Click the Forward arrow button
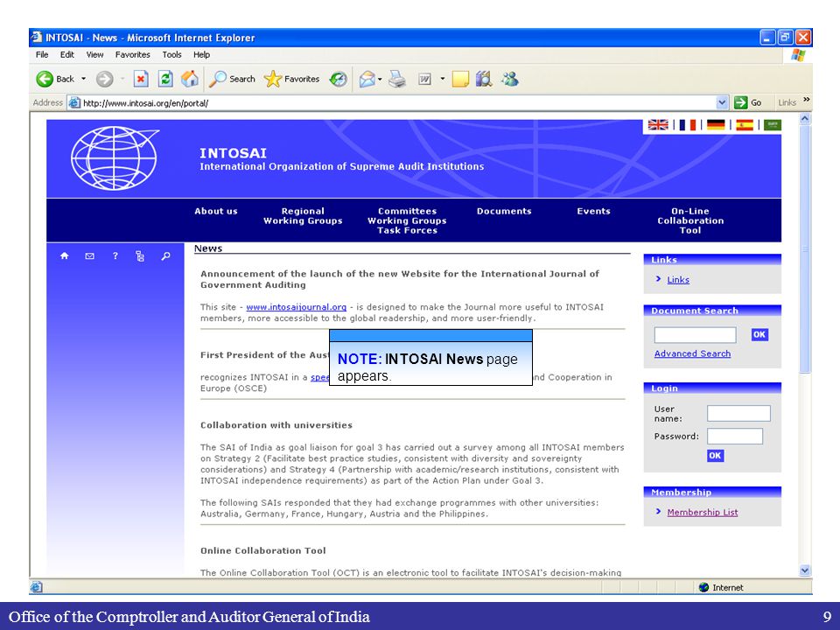Image resolution: width=840 pixels, height=630 pixels. (104, 80)
